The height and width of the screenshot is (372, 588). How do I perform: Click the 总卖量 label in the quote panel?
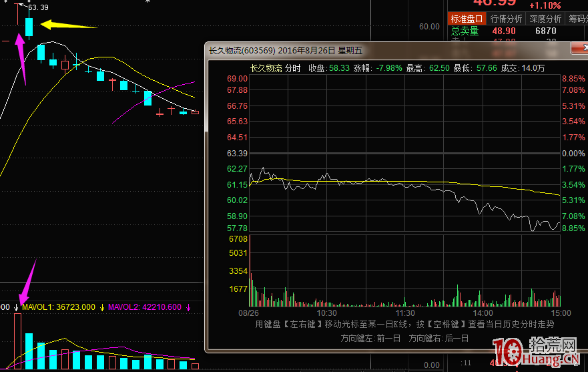click(x=465, y=31)
